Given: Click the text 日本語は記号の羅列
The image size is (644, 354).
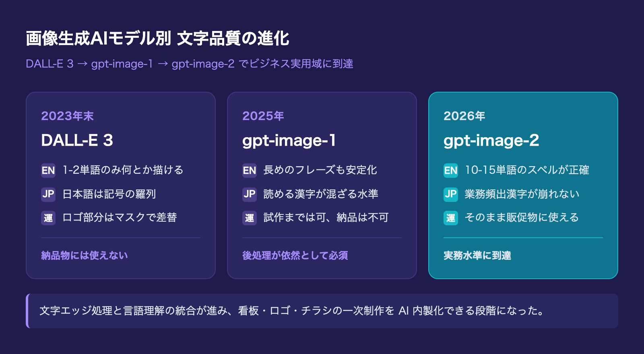Looking at the screenshot, I should 109,194.
